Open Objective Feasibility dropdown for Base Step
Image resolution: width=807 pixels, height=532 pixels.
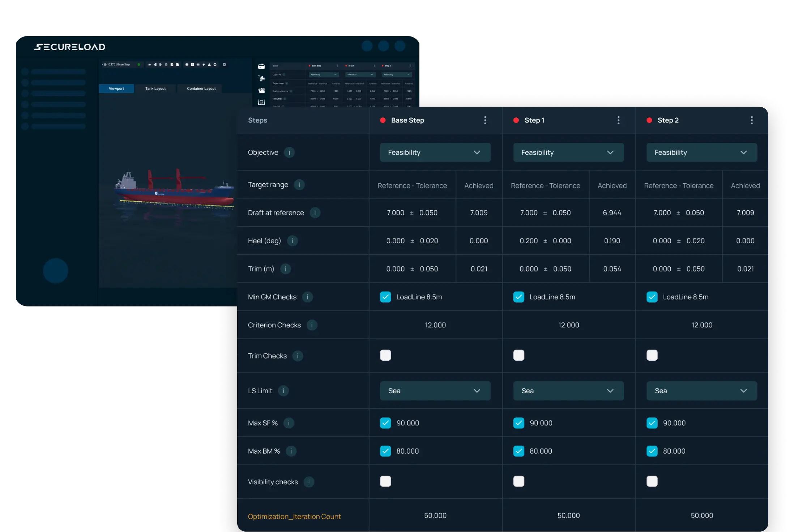click(x=435, y=153)
